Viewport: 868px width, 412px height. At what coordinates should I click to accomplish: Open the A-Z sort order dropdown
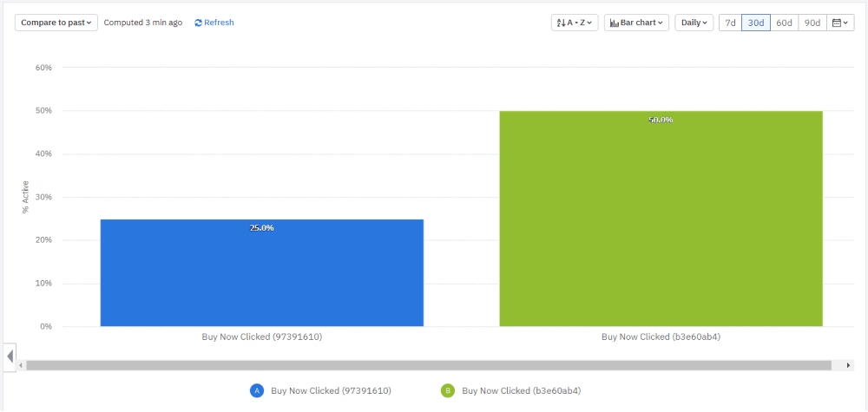pyautogui.click(x=575, y=23)
